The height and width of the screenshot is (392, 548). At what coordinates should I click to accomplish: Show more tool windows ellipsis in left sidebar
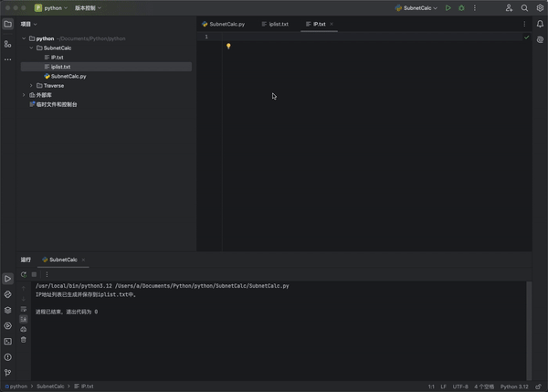(x=7, y=59)
